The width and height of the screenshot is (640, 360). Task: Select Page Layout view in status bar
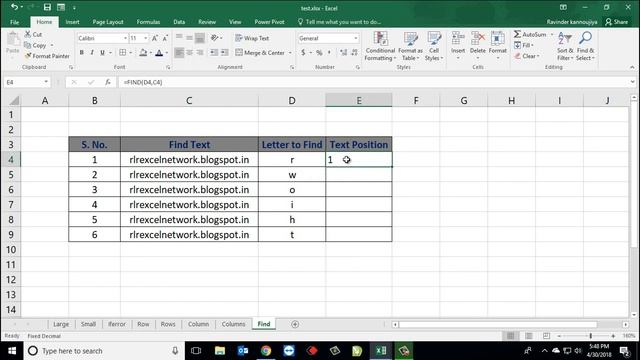[529, 336]
